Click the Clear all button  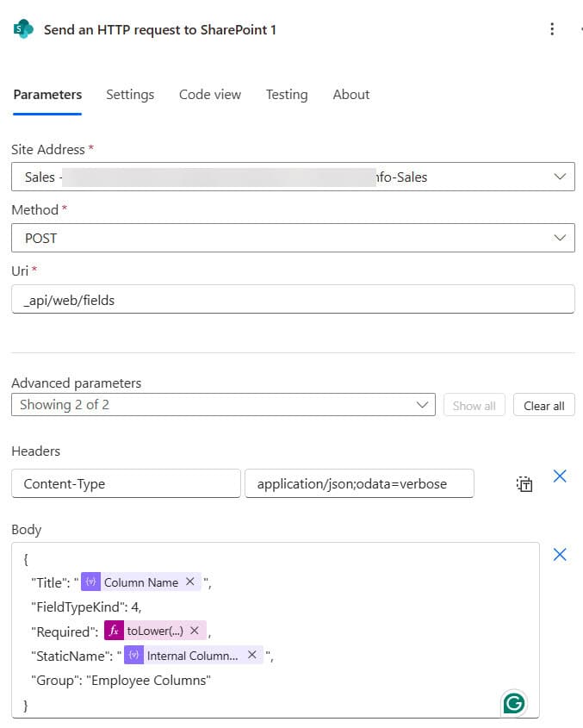(x=544, y=405)
